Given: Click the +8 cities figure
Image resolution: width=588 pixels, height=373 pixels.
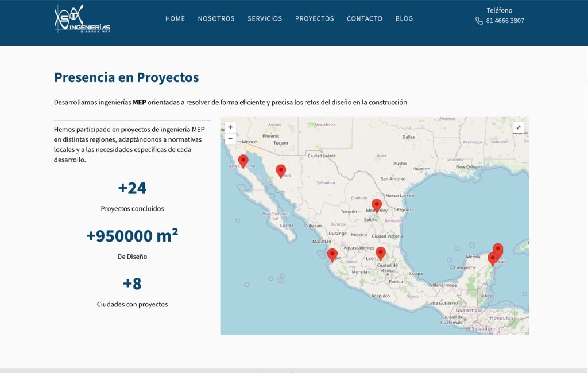Looking at the screenshot, I should pos(133,284).
